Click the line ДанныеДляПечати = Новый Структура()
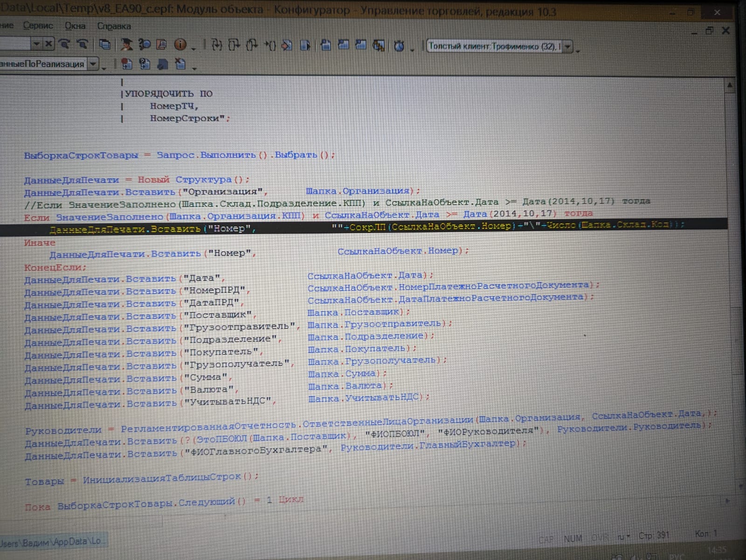746x560 pixels. [x=137, y=180]
